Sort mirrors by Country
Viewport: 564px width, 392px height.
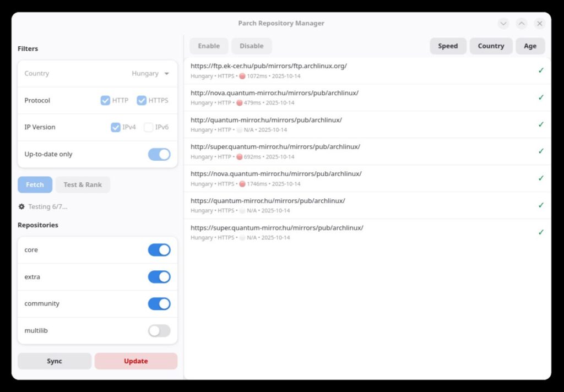click(x=491, y=46)
